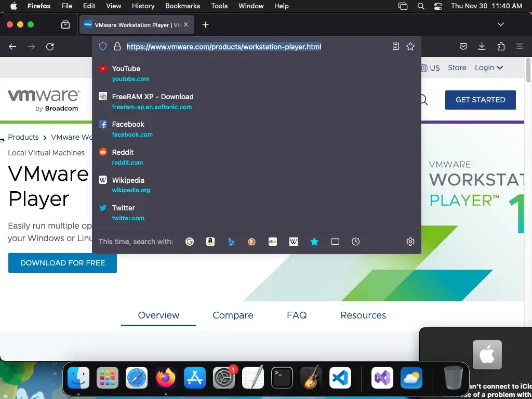Open Visual Studio Code from the Dock
Screen dimensions: 532x399
340,378
